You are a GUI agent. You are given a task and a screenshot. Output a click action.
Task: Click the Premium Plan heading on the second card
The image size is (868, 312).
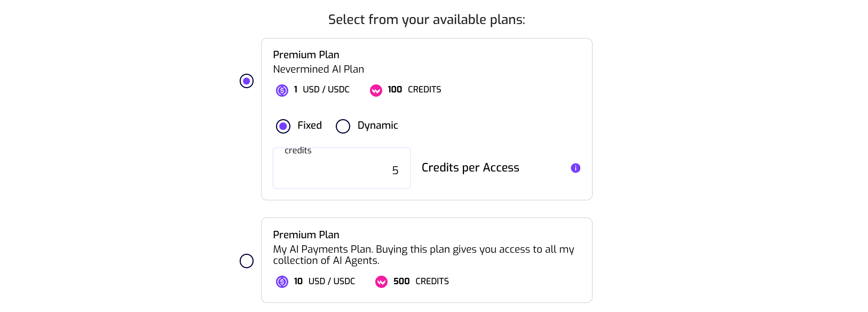coord(306,235)
